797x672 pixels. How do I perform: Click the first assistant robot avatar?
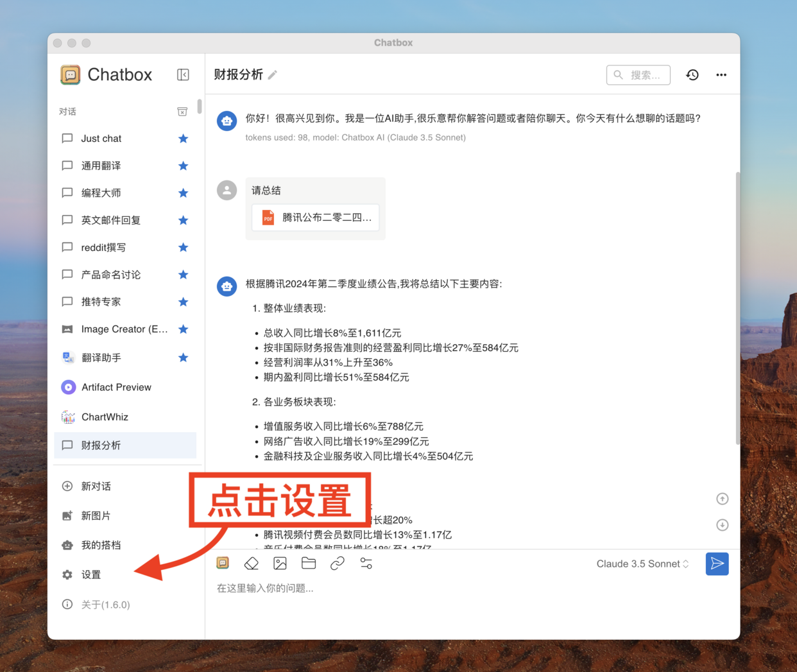pyautogui.click(x=227, y=121)
